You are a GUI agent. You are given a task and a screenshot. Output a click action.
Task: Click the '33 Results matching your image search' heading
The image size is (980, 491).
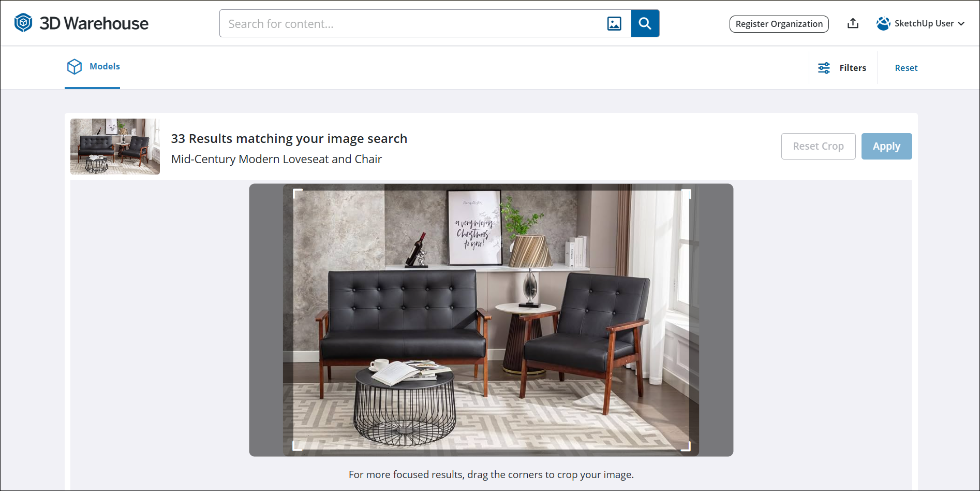(289, 139)
